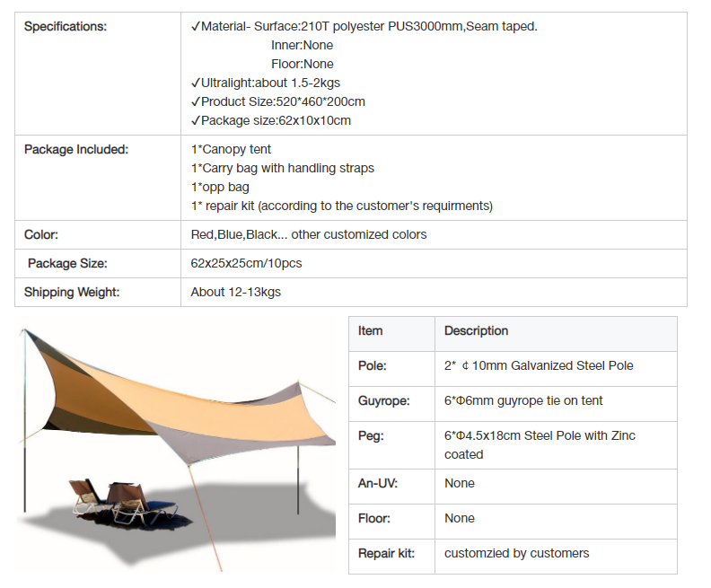Click the 'None' value beside An-UV
The image size is (711, 588).
(x=460, y=483)
